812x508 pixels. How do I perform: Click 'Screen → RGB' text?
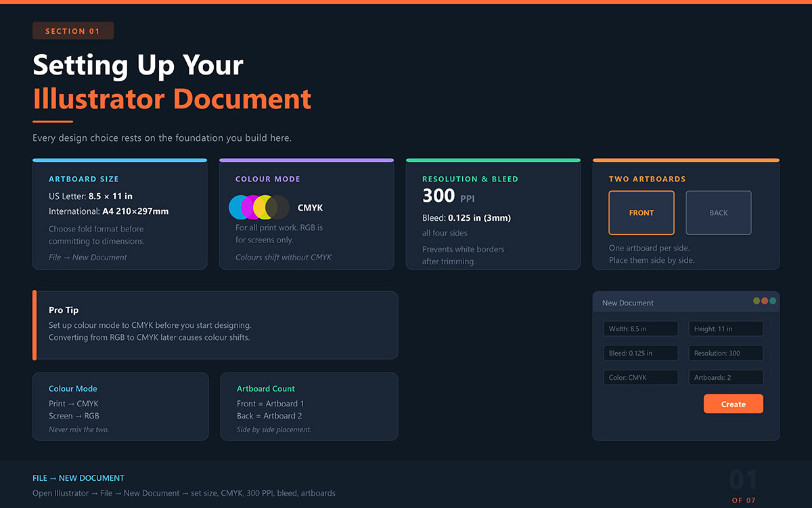coord(74,416)
